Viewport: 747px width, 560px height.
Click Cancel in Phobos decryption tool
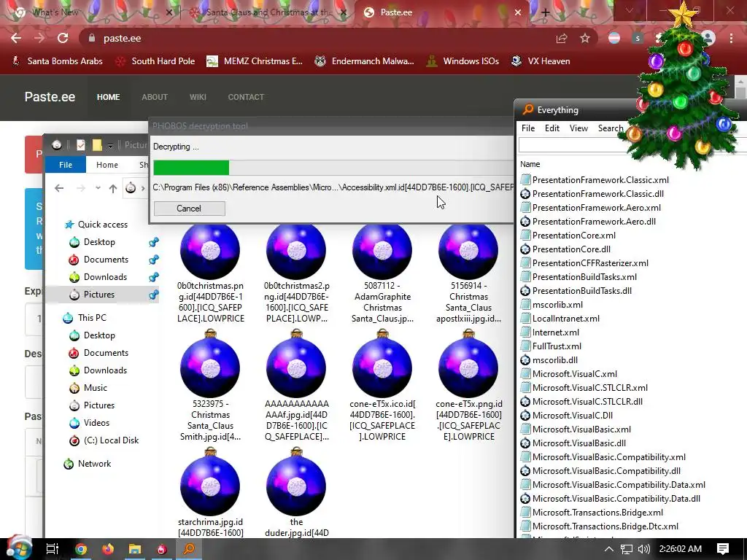point(189,208)
